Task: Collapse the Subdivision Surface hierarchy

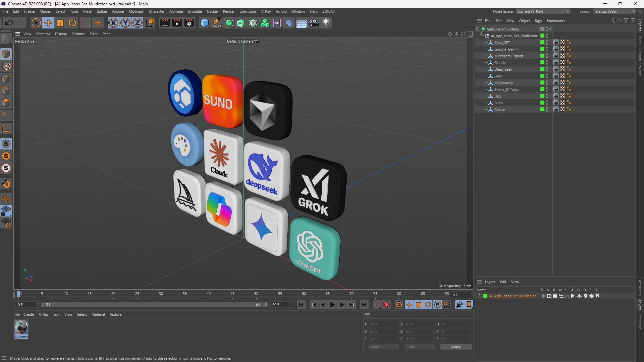Action: (478, 29)
